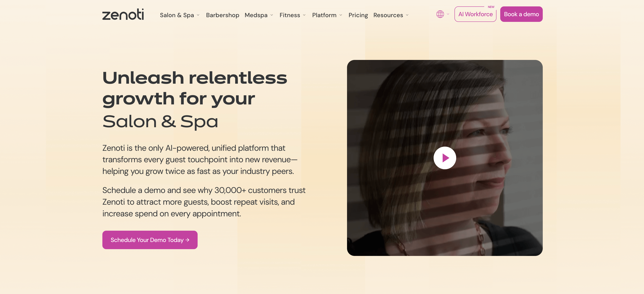Screen dimensions: 644x294
Task: Expand the Resources chevron
Action: (407, 15)
